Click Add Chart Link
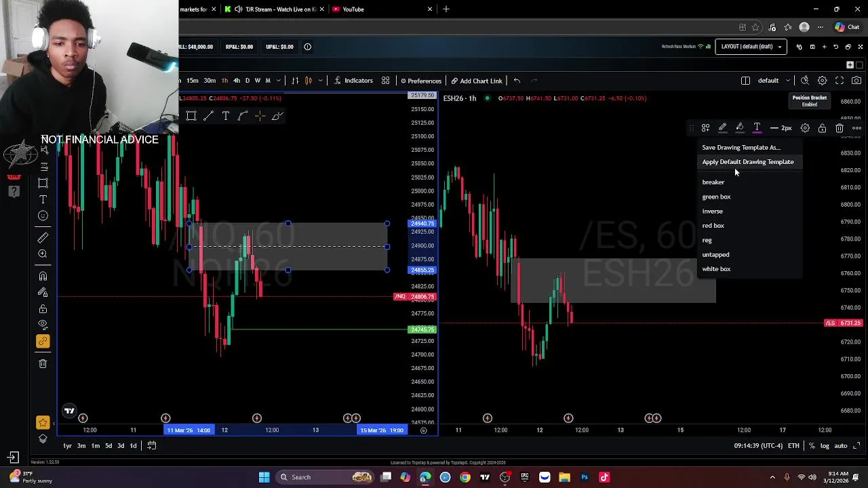This screenshot has height=488, width=868. 477,81
